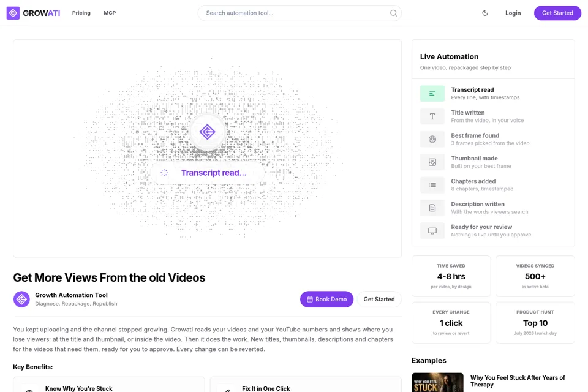Click the 'Chapters added' step title
This screenshot has height=392, width=588.
click(473, 181)
